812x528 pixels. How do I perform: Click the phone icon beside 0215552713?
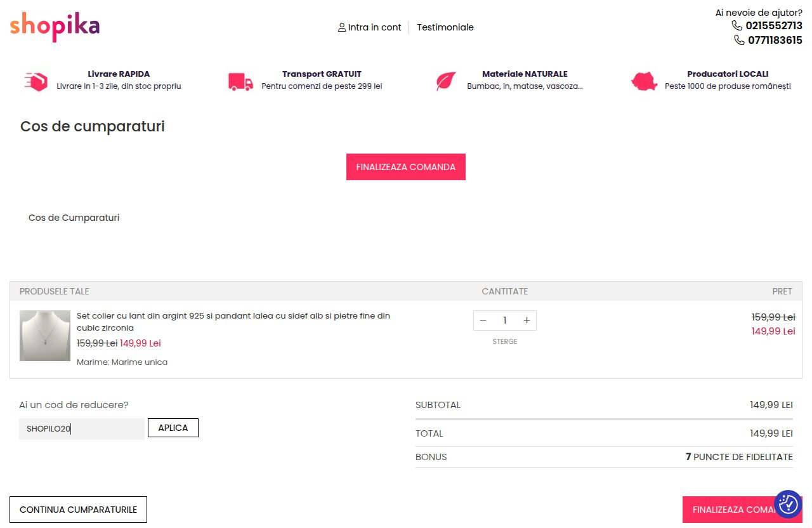point(737,26)
